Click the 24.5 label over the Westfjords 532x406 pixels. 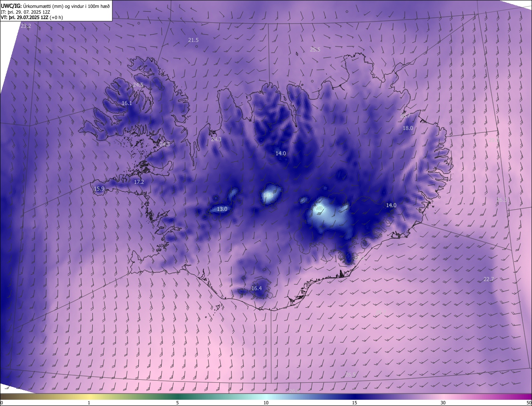(138, 85)
